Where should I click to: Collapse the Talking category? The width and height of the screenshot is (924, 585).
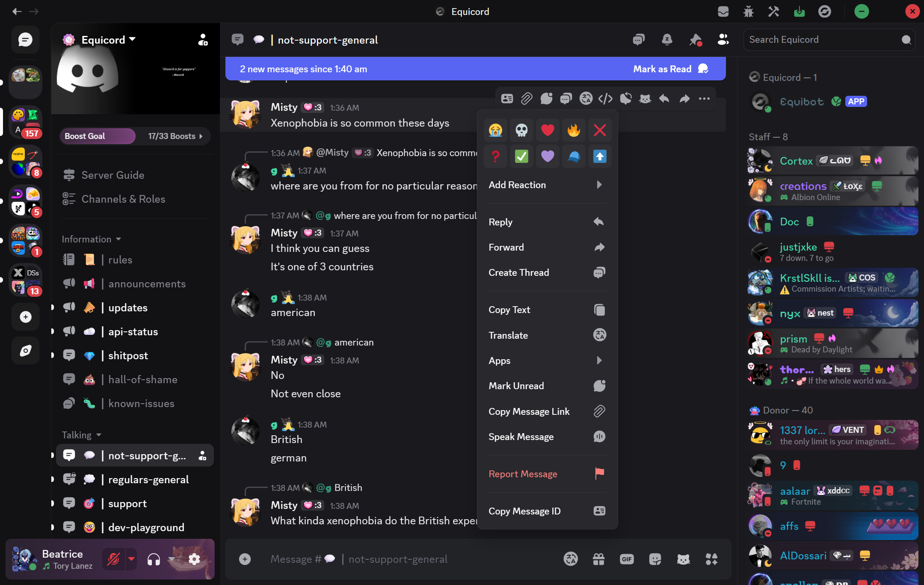(81, 435)
